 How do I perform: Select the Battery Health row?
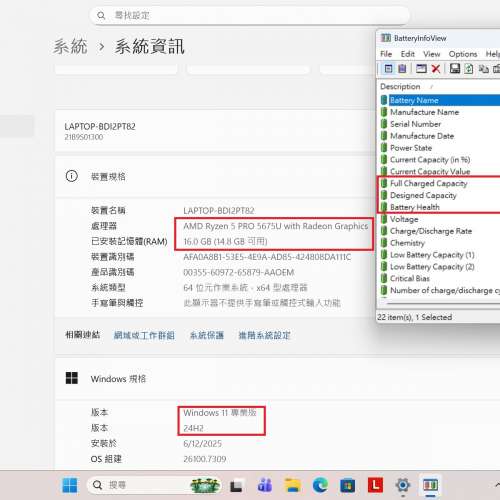440,207
